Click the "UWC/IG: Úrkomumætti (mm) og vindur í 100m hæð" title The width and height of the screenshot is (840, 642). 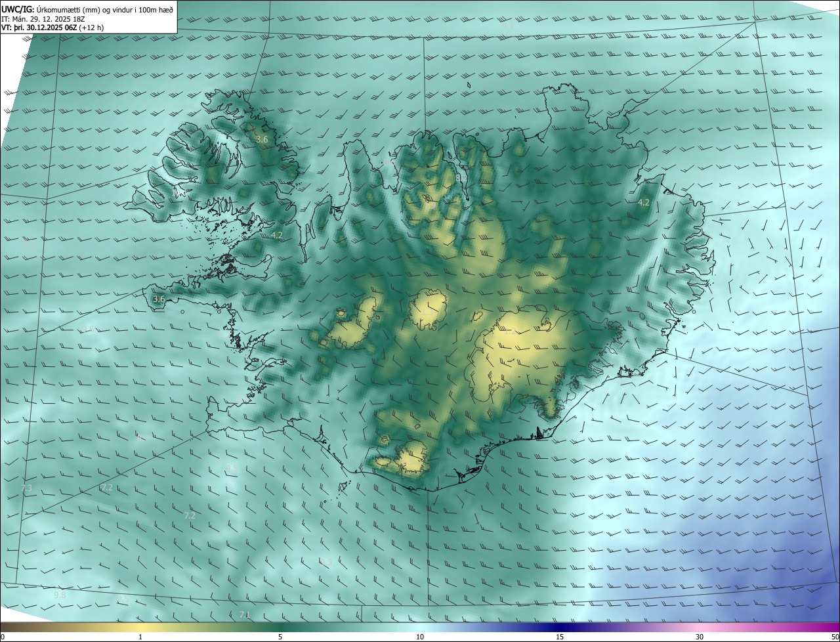(87, 9)
